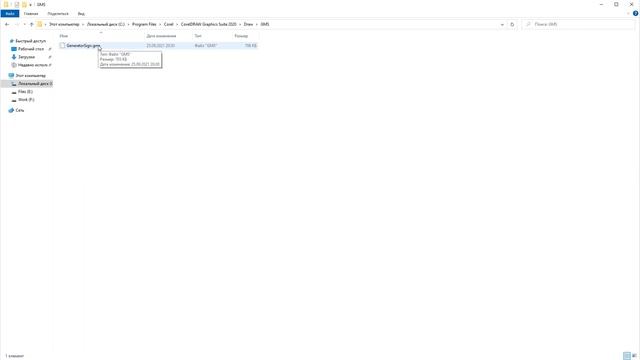Open the Поделиться ribbon tab
The width and height of the screenshot is (640, 360).
coord(58,13)
